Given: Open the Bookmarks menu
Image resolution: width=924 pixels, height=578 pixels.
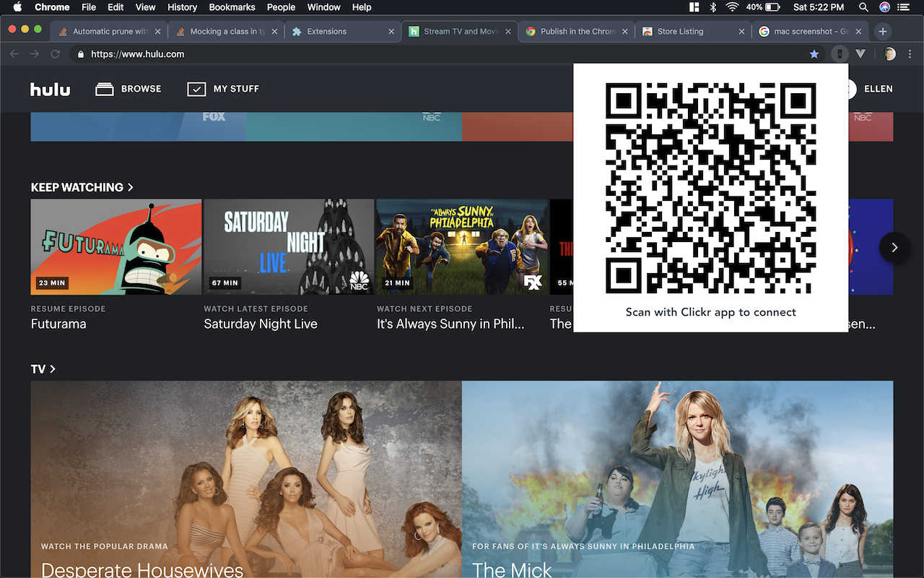Looking at the screenshot, I should coord(232,7).
